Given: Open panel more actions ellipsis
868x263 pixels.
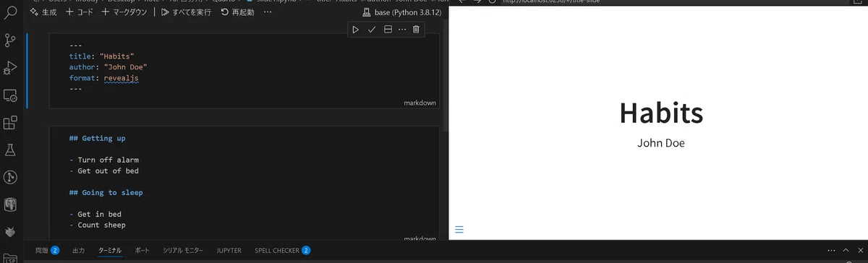Looking at the screenshot, I should tap(831, 250).
